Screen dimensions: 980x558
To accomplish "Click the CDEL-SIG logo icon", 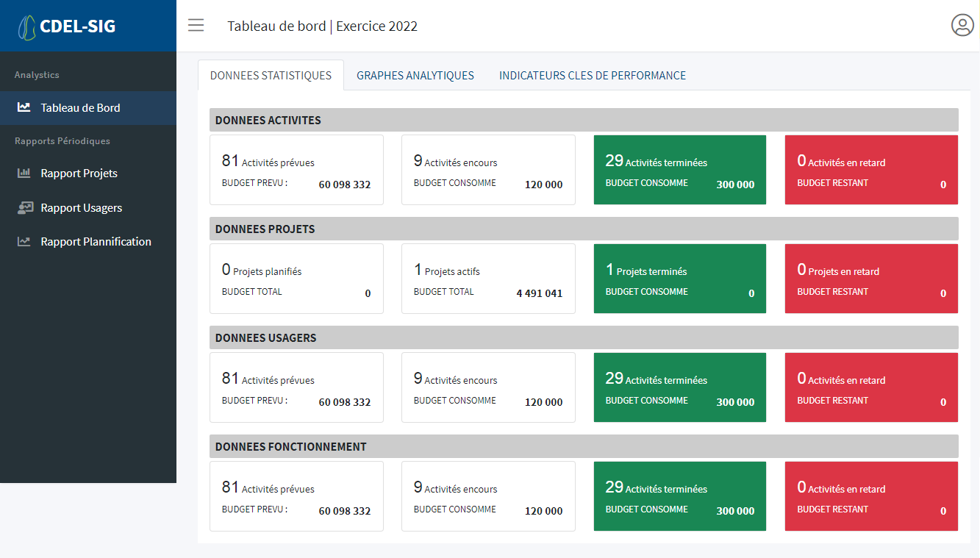I will [x=26, y=27].
